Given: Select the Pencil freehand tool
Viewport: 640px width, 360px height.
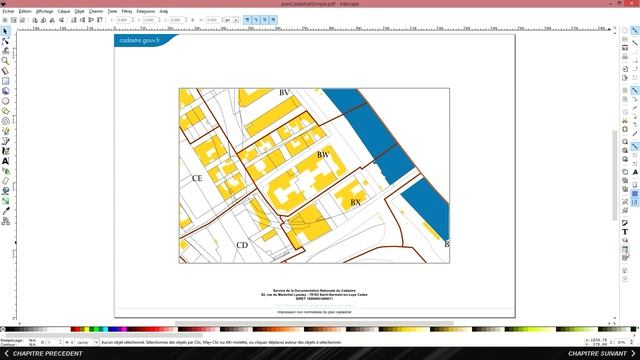Looking at the screenshot, I should pyautogui.click(x=5, y=131).
